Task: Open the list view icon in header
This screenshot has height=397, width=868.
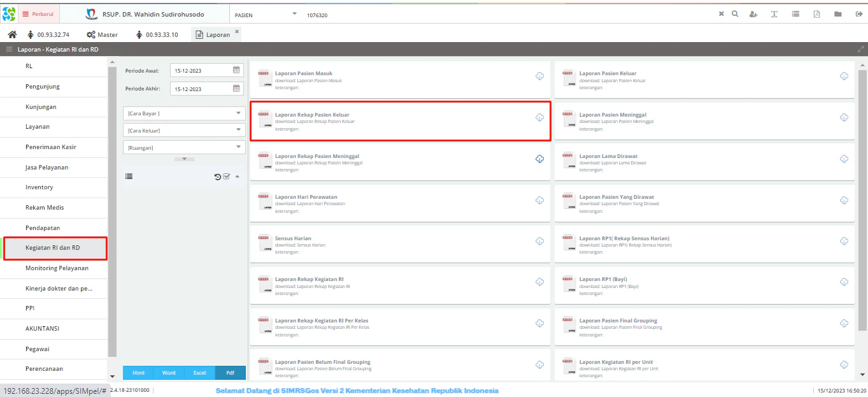Action: coord(795,14)
